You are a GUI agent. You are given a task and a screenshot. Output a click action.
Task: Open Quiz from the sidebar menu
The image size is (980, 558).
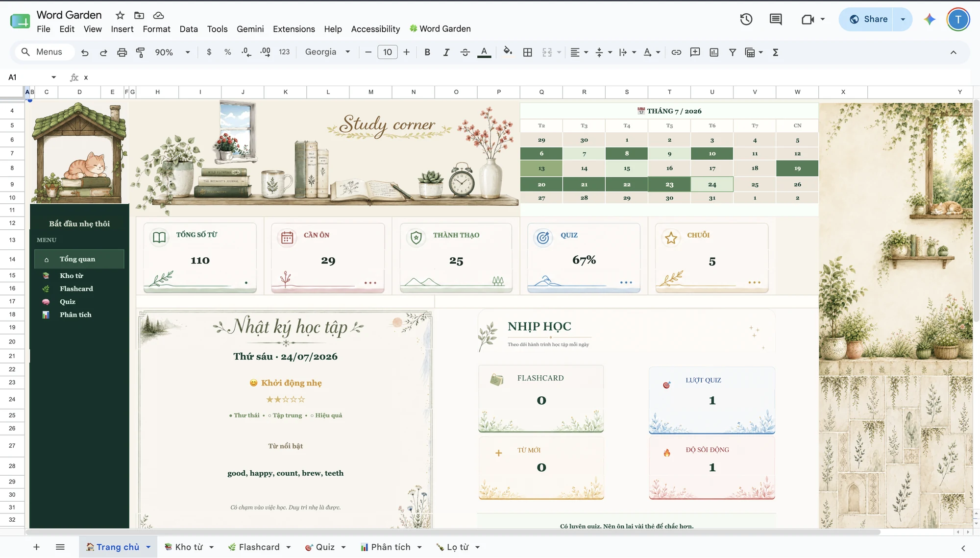pyautogui.click(x=68, y=302)
